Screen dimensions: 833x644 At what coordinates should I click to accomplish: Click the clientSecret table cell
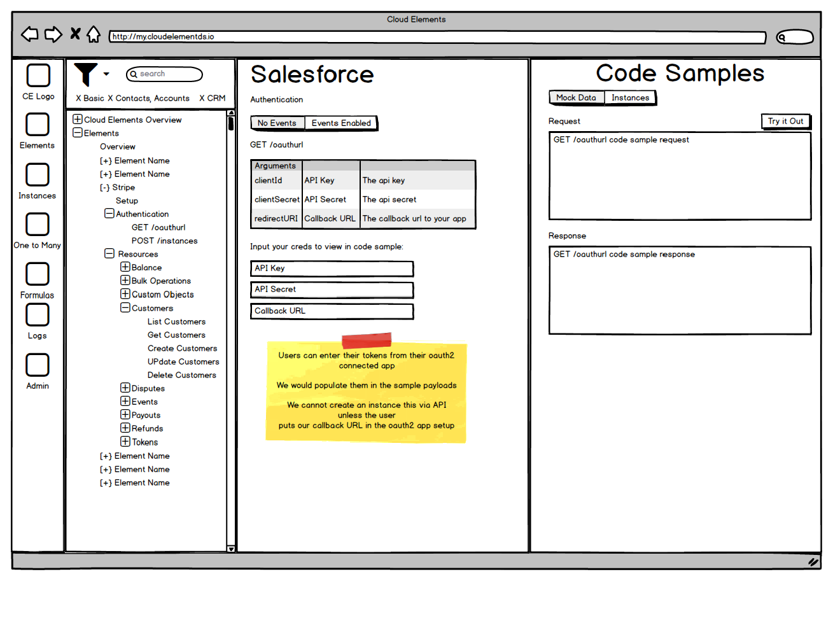point(277,200)
